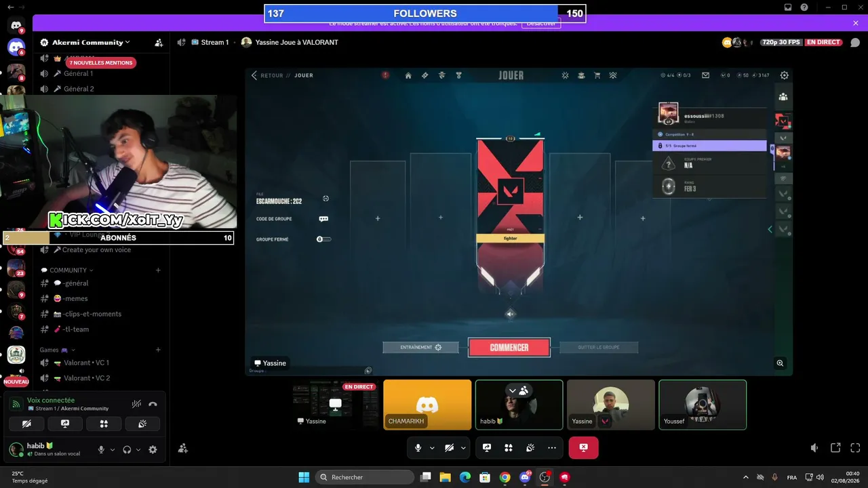Click share screen in the bottom call controls
Viewport: 868px width, 488px height.
click(487, 448)
